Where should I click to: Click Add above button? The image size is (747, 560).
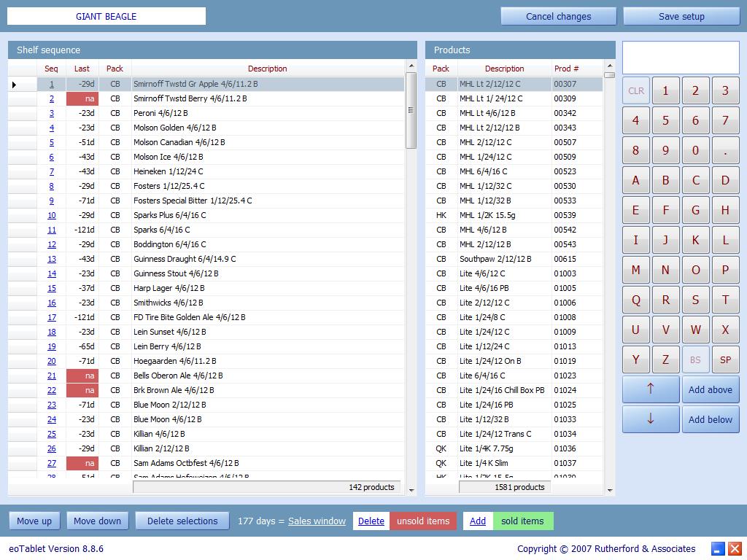coord(711,389)
